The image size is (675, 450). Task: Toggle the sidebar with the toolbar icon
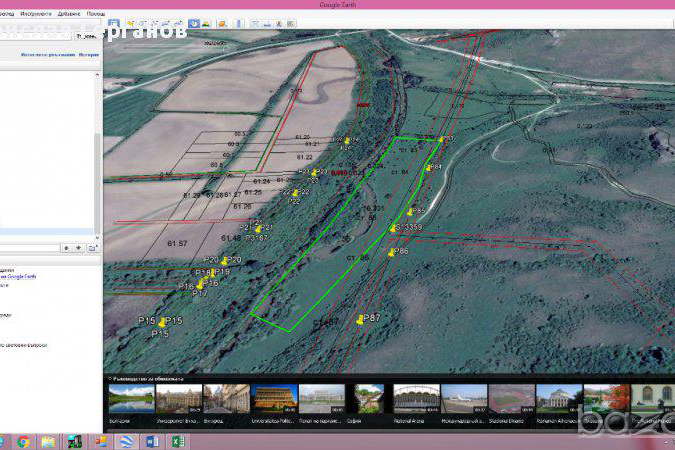click(114, 23)
